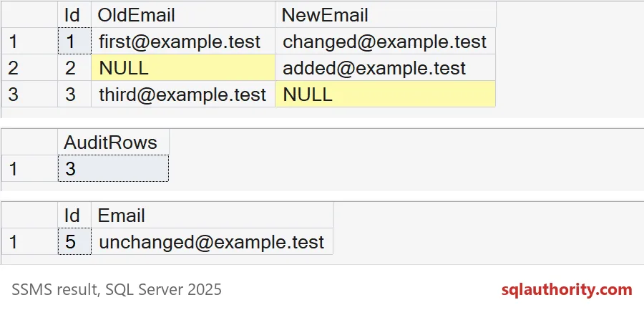
Task: Open the sqlauthority.com link
Action: click(567, 289)
